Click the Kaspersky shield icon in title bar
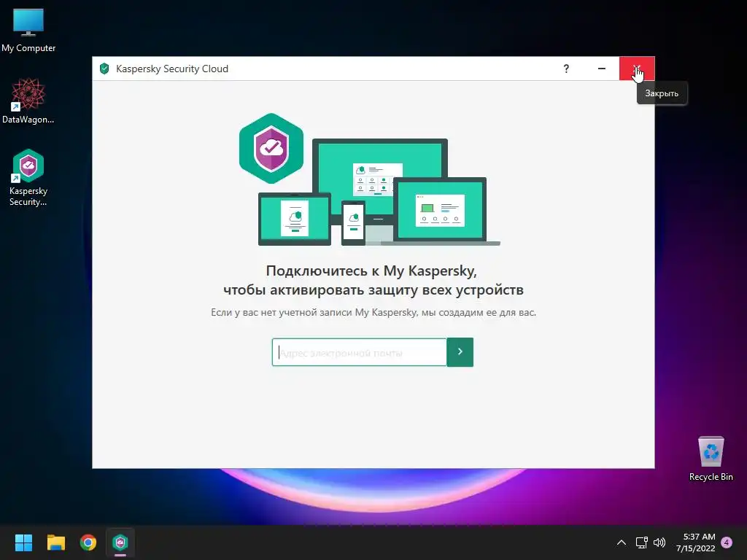 [104, 69]
